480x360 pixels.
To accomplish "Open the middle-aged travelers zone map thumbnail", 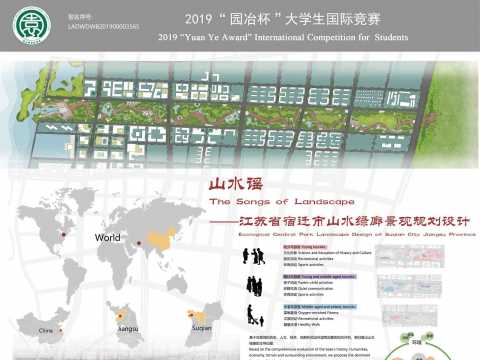I will click(409, 287).
